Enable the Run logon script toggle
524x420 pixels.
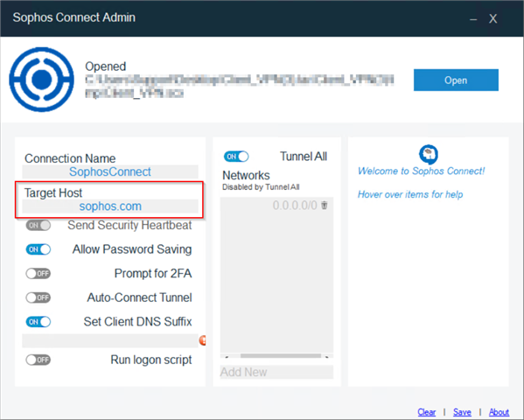coord(38,360)
